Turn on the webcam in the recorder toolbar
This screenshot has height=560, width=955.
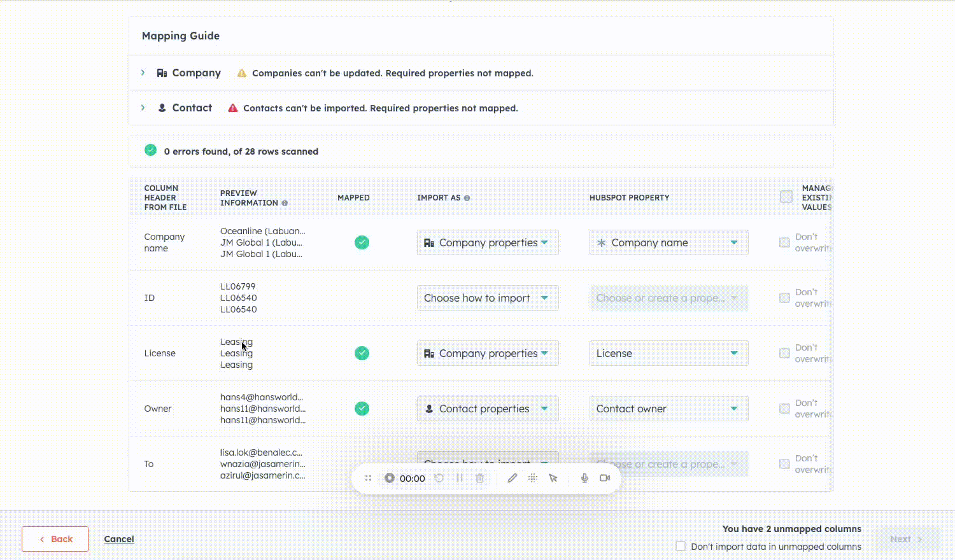tap(604, 478)
